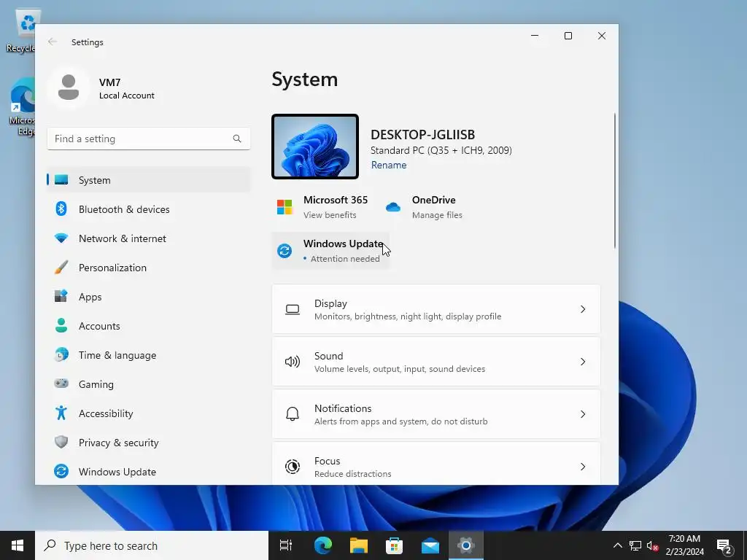
Task: Open Gaming settings
Action: point(148,384)
